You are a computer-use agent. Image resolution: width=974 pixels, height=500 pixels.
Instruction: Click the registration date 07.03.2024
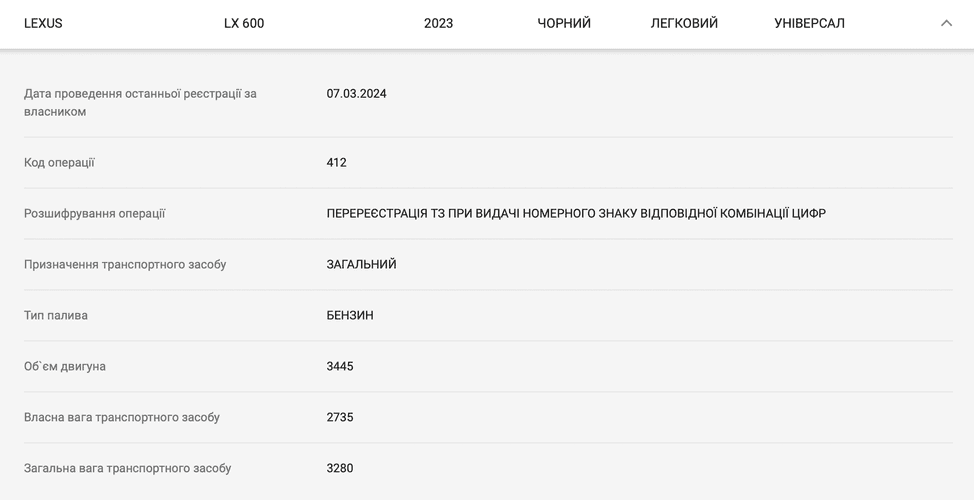(x=356, y=94)
